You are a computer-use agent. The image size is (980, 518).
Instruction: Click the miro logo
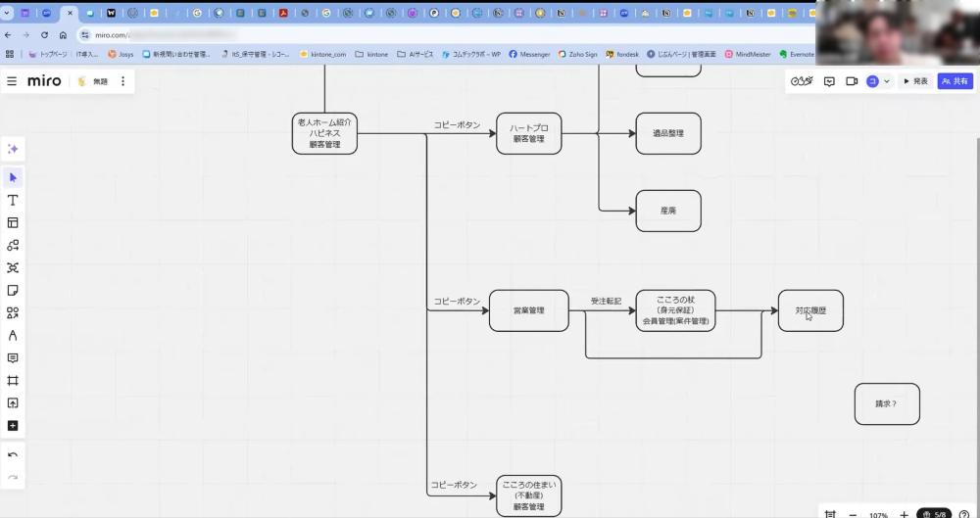44,81
